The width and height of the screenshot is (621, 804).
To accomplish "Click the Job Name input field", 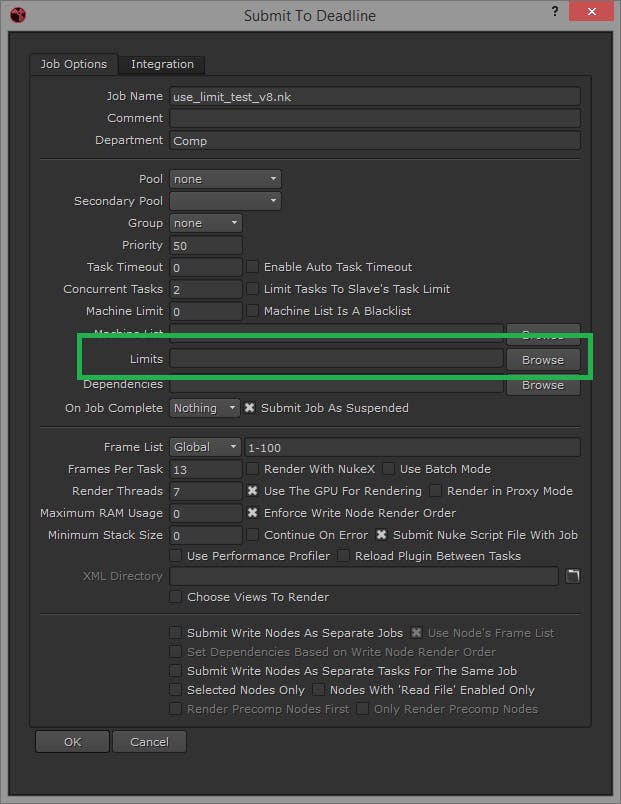I will pos(375,96).
